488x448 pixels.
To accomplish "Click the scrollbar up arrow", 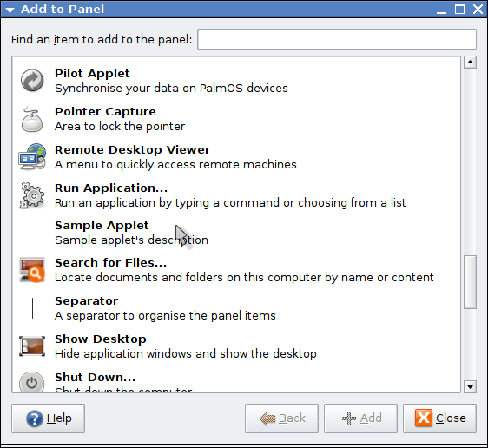I will point(470,63).
